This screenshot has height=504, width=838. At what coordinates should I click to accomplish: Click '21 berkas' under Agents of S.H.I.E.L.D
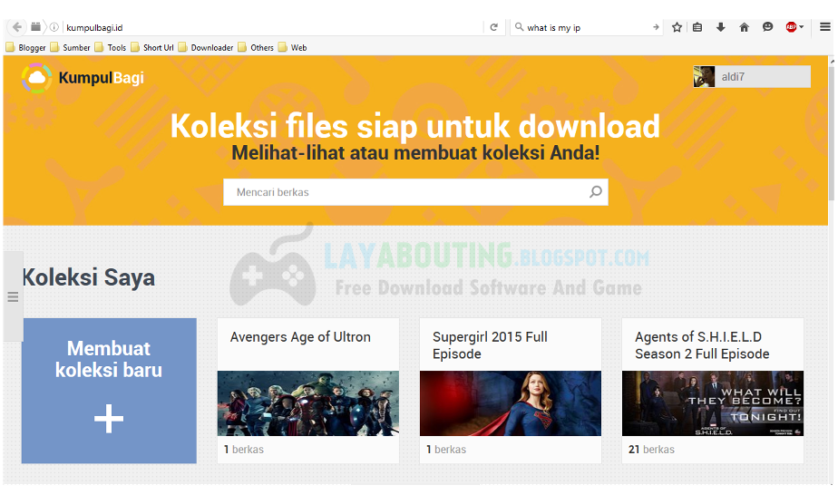pos(651,450)
